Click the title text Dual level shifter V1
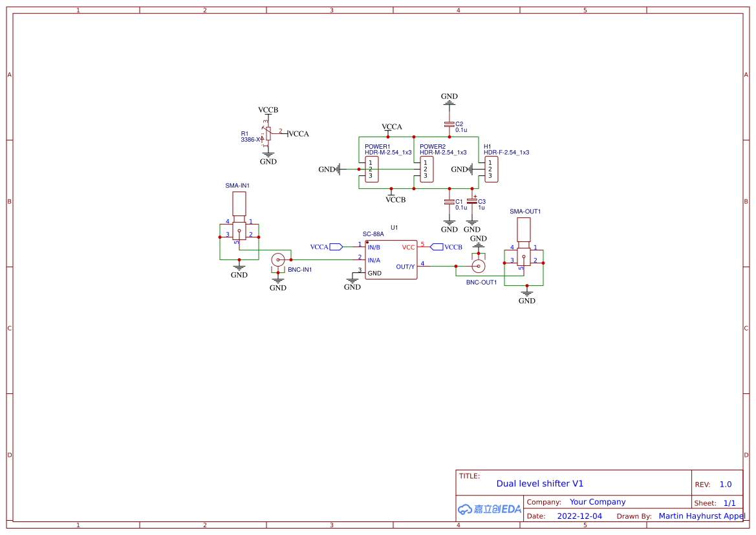The width and height of the screenshot is (756, 535). [x=539, y=483]
